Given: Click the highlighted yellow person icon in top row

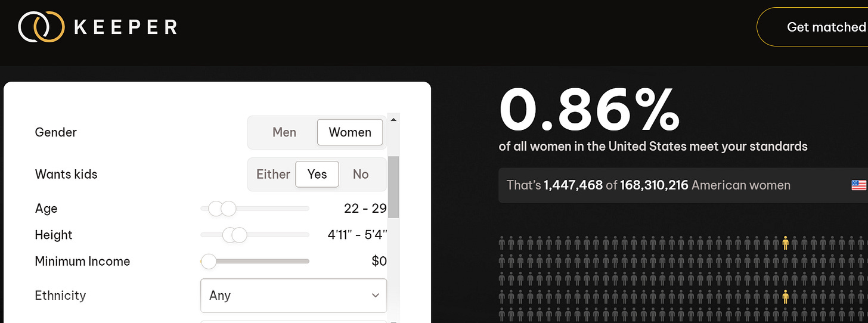Looking at the screenshot, I should (x=785, y=243).
